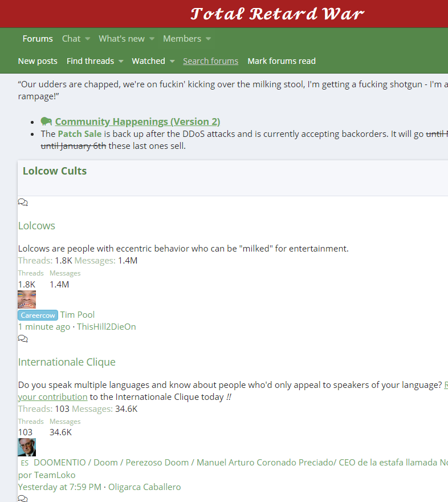View Oligarca Caballero user profile
448x502 pixels.
coord(145,487)
